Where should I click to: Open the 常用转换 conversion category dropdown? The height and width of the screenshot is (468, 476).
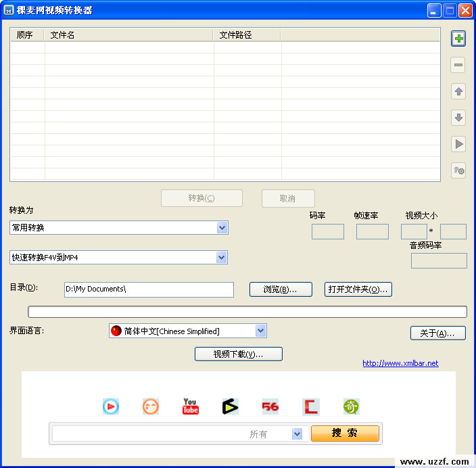[x=222, y=227]
